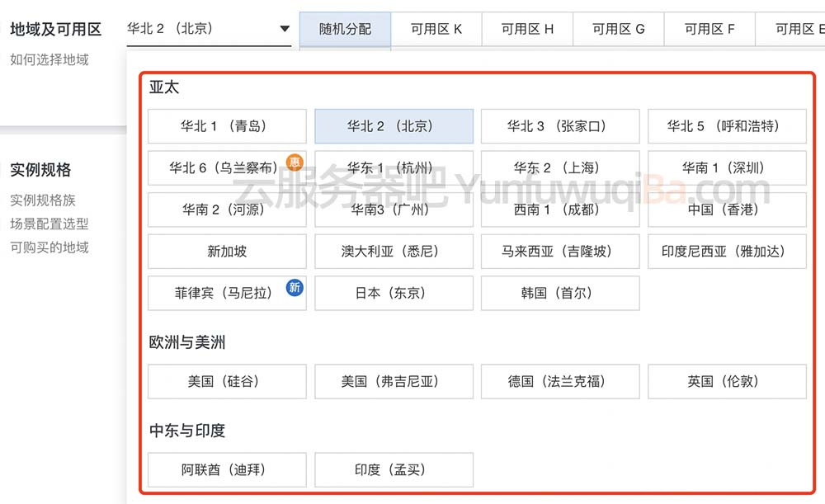选择日本（东京）地域
This screenshot has width=825, height=504.
pos(394,293)
